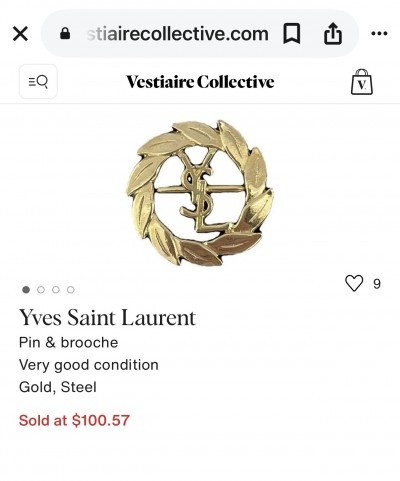Open the YSL brooch product photo
Viewport: 400px width, 481px height.
pyautogui.click(x=200, y=193)
